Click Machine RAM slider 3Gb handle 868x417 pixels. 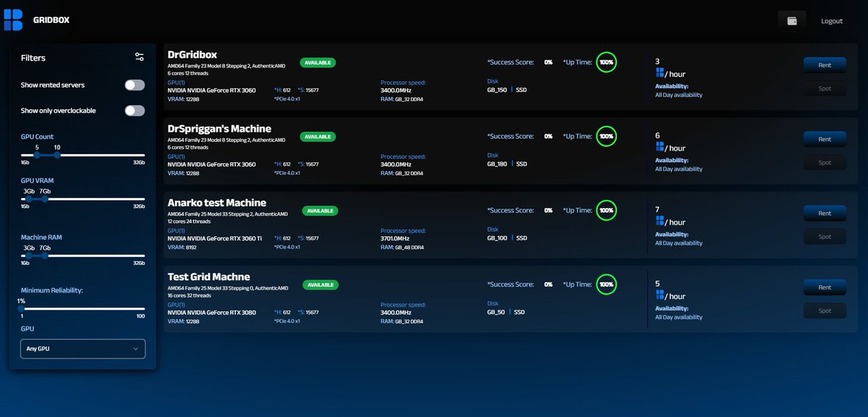pyautogui.click(x=29, y=256)
